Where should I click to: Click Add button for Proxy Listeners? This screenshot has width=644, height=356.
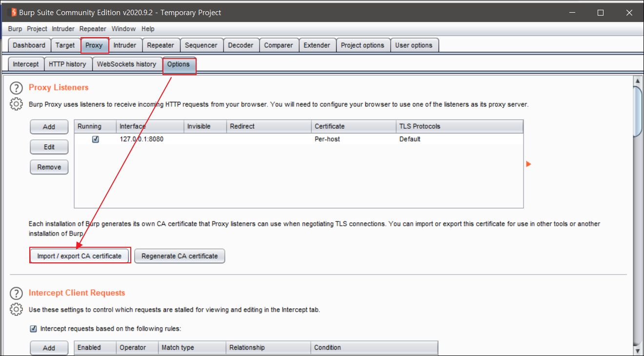click(x=49, y=127)
